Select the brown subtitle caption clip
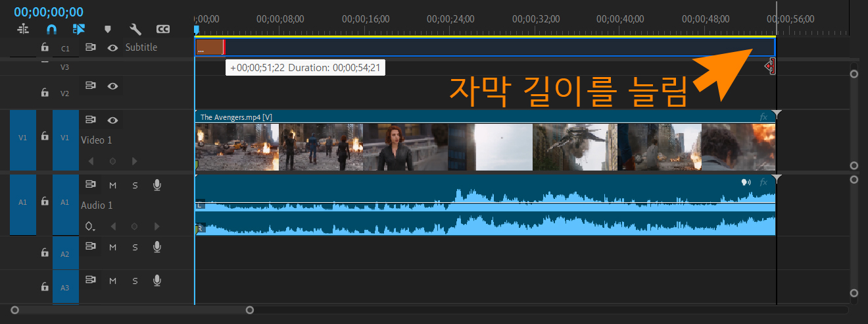The image size is (868, 324). tap(210, 47)
